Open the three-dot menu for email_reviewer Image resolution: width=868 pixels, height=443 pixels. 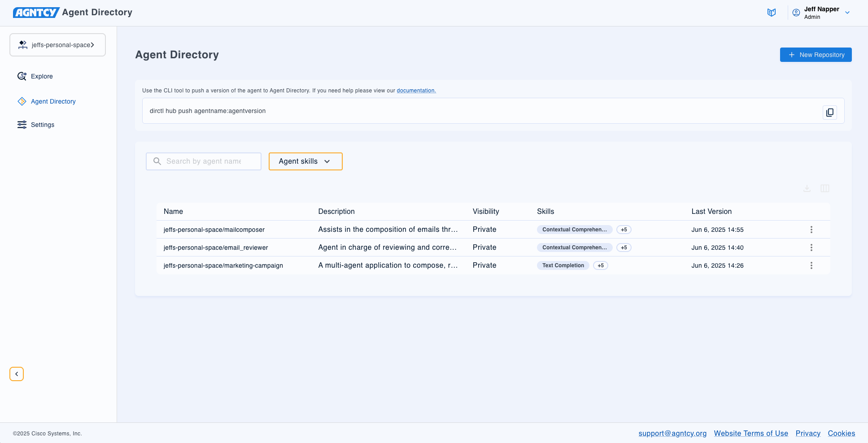[811, 248]
